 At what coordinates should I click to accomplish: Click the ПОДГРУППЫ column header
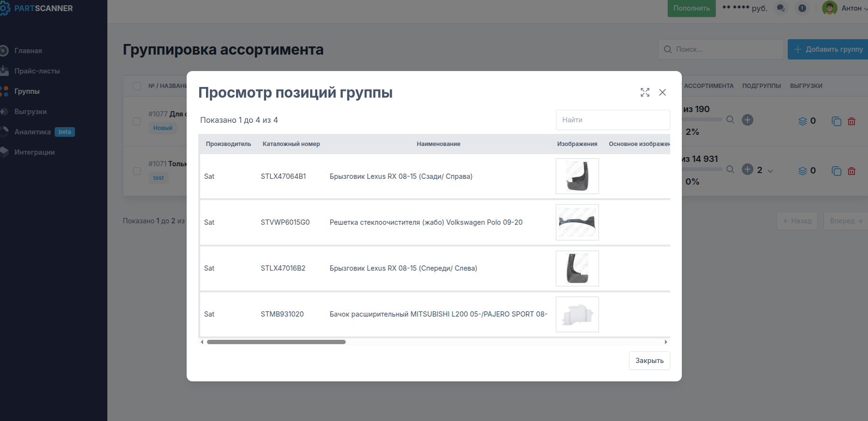pyautogui.click(x=762, y=86)
